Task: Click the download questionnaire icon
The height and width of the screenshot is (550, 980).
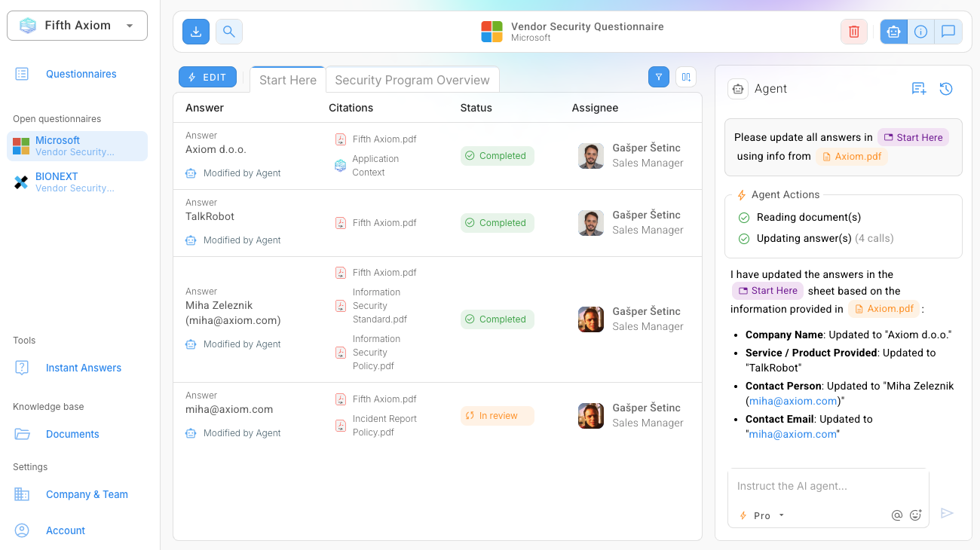Action: tap(196, 32)
